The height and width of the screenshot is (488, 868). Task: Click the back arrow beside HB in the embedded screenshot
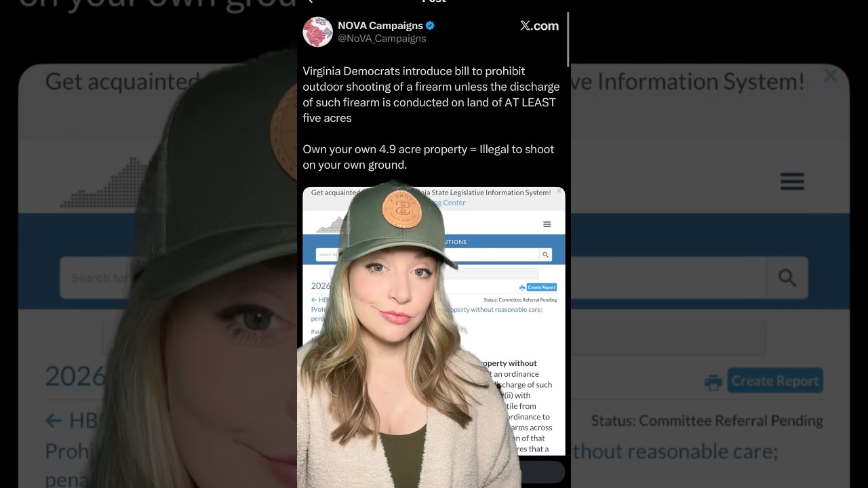314,300
